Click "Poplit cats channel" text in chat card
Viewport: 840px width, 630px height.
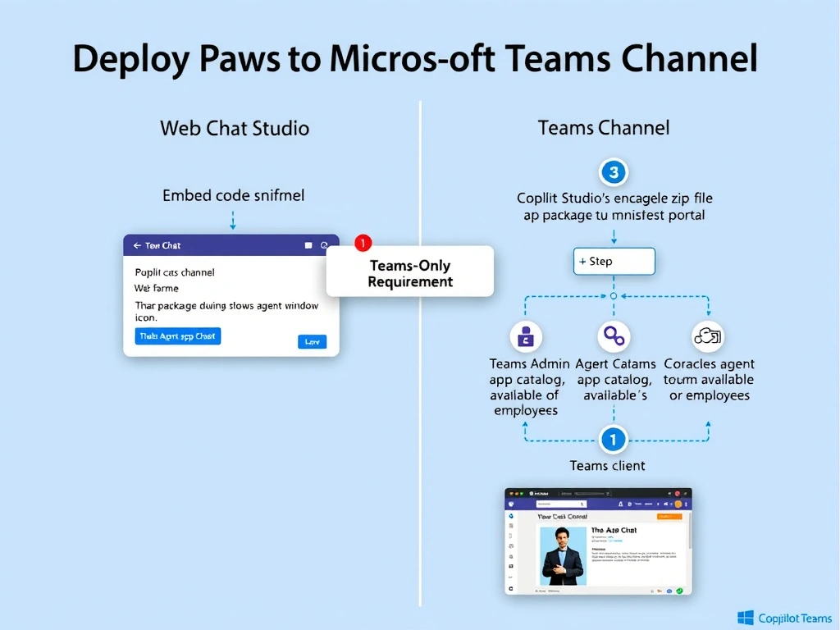(x=175, y=272)
